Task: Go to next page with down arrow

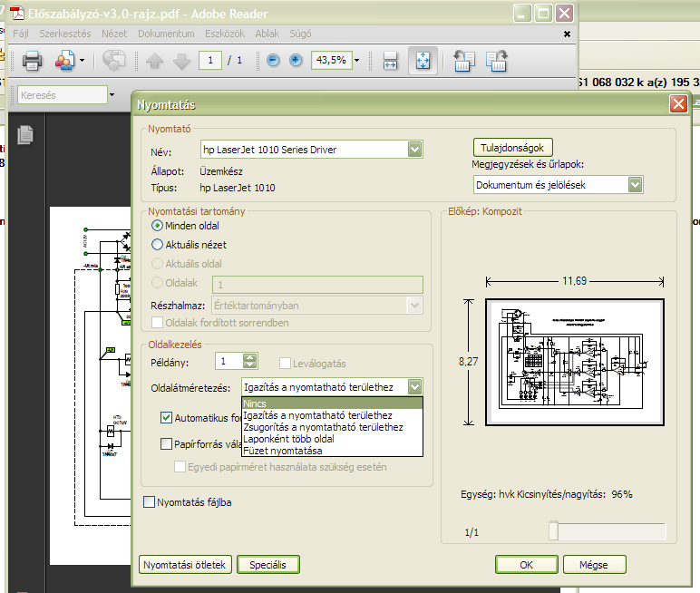Action: coord(181,61)
